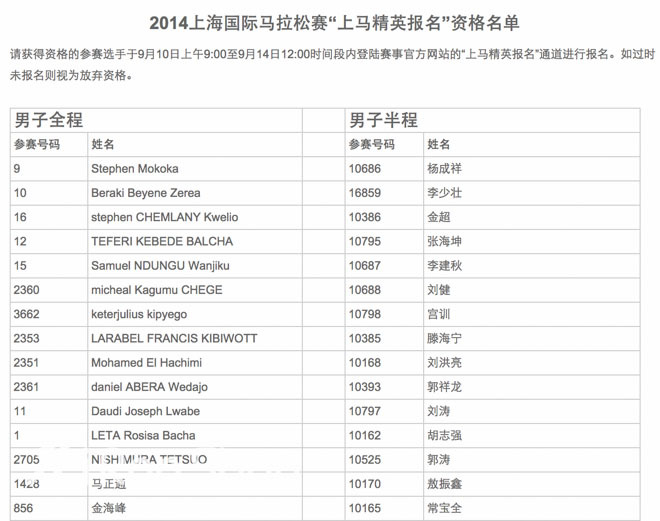Click the bib number 16859 cell
This screenshot has width=660, height=521.
(x=365, y=193)
